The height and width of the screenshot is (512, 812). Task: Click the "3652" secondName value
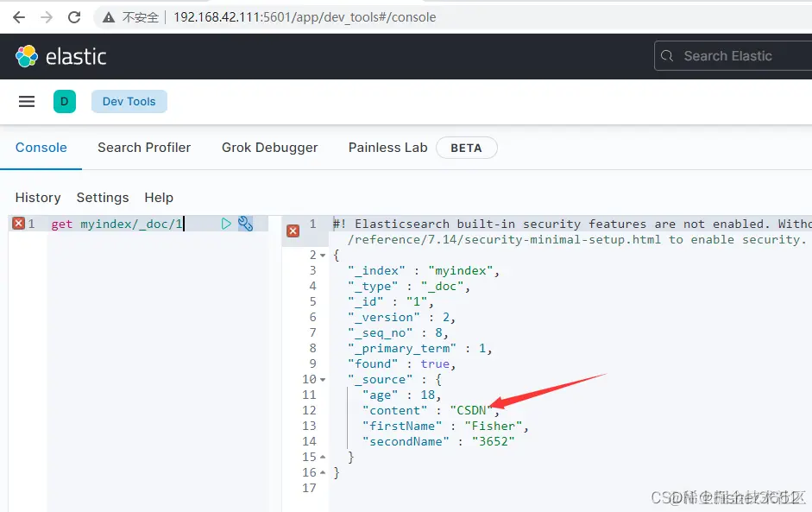(x=493, y=441)
